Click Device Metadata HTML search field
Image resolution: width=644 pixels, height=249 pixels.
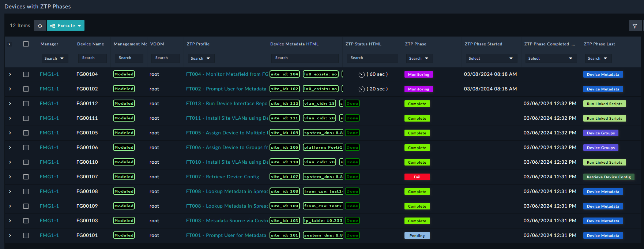point(305,58)
